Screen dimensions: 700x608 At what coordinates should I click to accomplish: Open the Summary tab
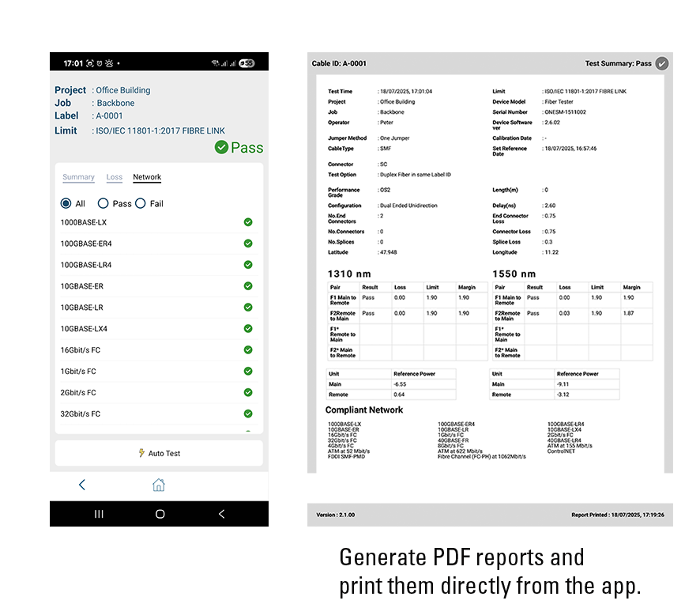click(78, 177)
